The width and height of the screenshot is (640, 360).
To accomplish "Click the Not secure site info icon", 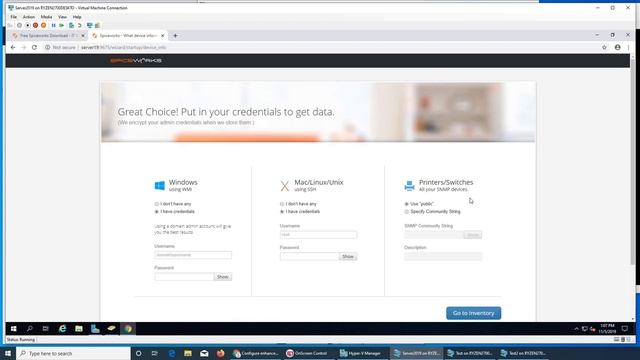I will [48, 47].
